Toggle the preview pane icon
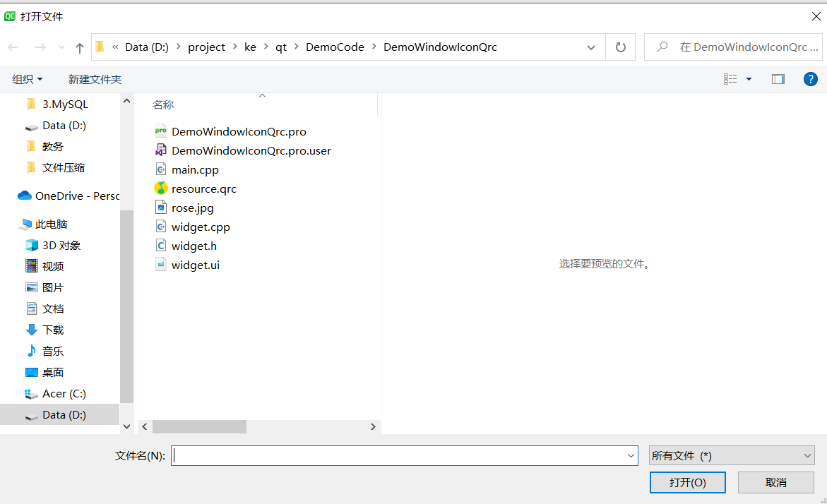827x504 pixels. [778, 79]
